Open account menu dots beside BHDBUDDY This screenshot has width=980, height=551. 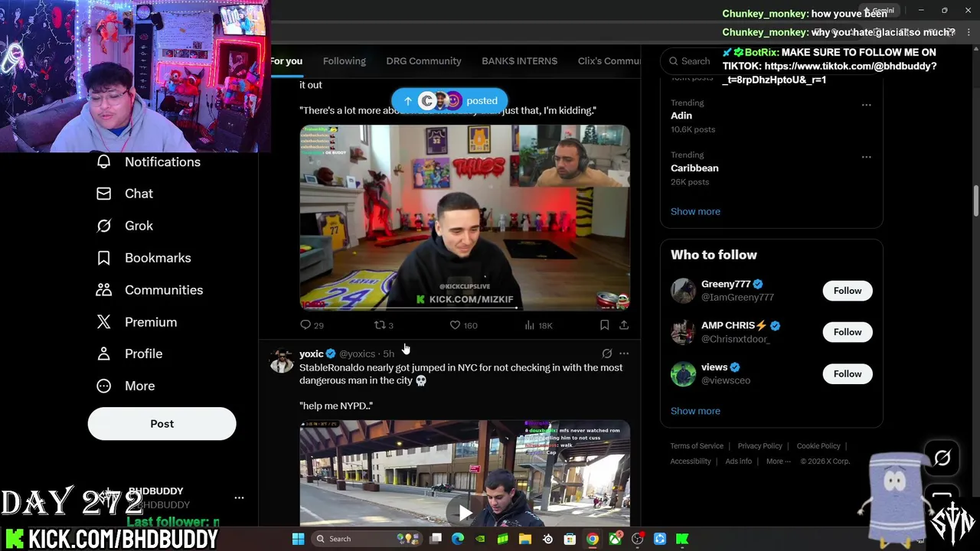point(239,498)
